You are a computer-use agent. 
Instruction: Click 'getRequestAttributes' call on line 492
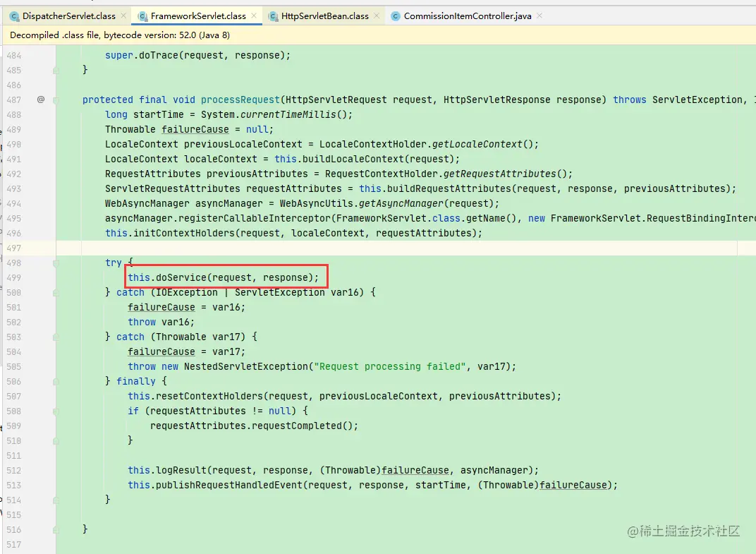pos(499,174)
